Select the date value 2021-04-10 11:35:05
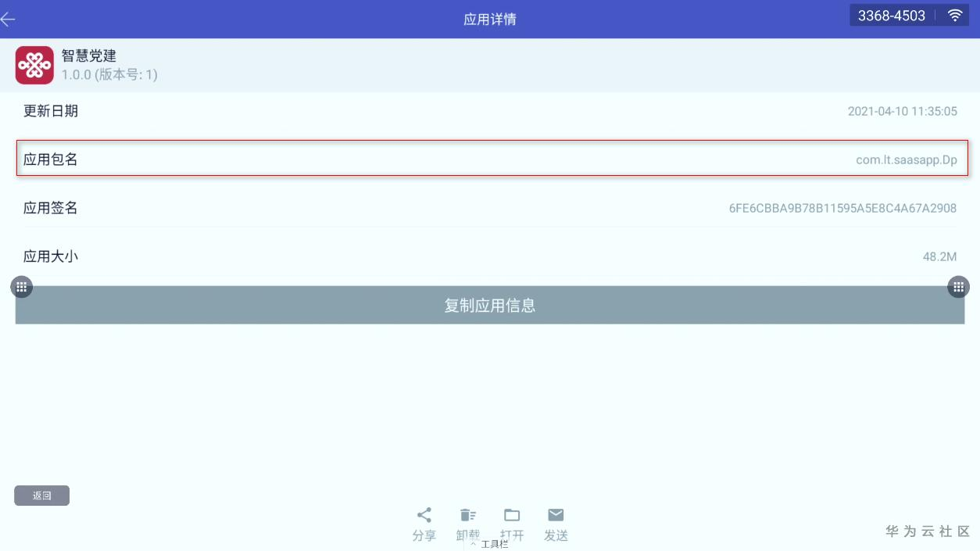The width and height of the screenshot is (980, 551). pyautogui.click(x=903, y=112)
